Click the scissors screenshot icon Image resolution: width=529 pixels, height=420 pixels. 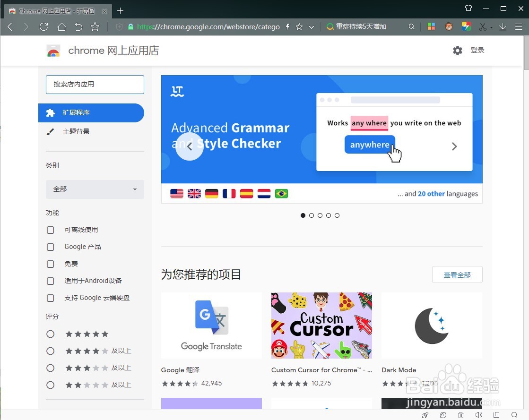483,26
